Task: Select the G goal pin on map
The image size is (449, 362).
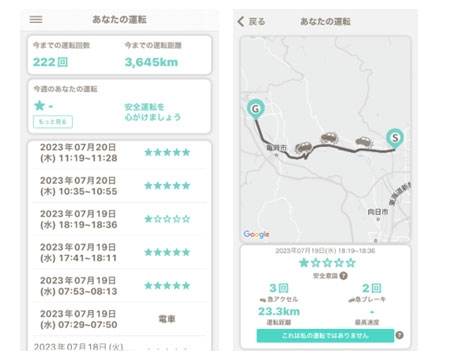Action: (256, 109)
